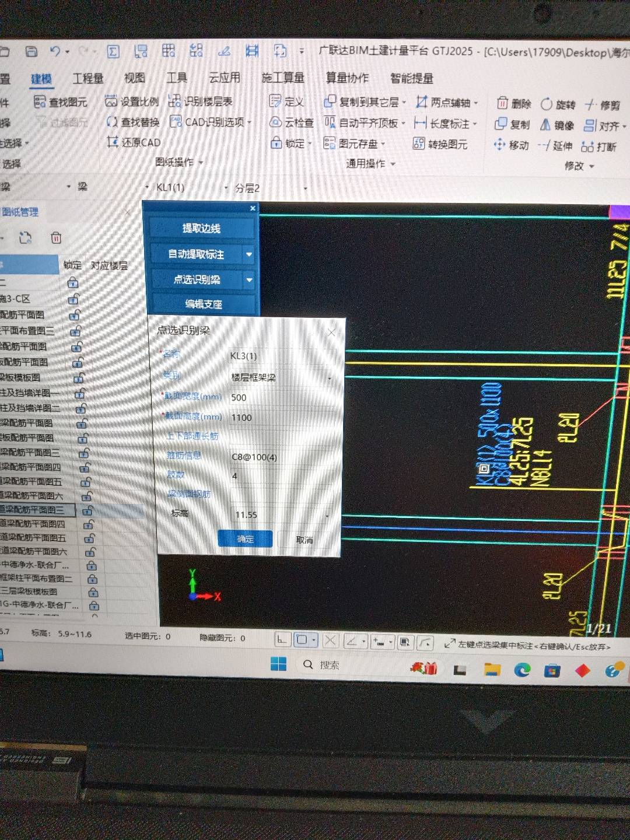Switch to the 工程量 ribbon tab
The image size is (630, 840).
[88, 78]
